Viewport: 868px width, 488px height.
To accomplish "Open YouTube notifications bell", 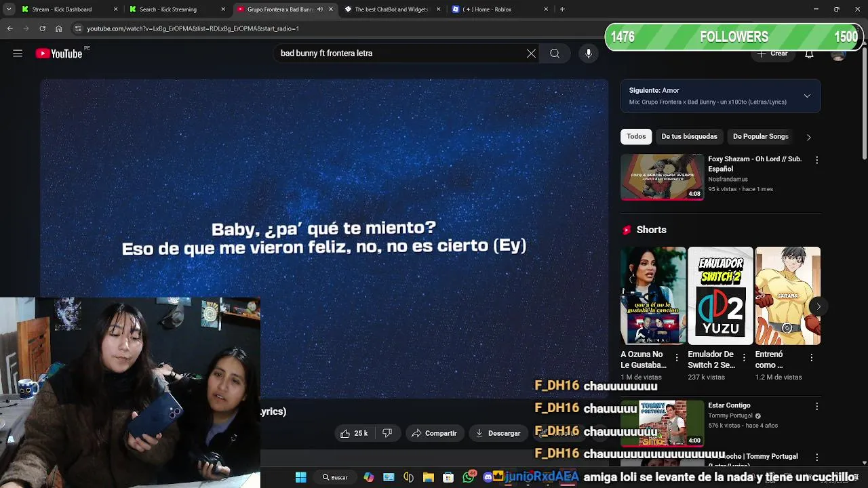I will 809,54.
